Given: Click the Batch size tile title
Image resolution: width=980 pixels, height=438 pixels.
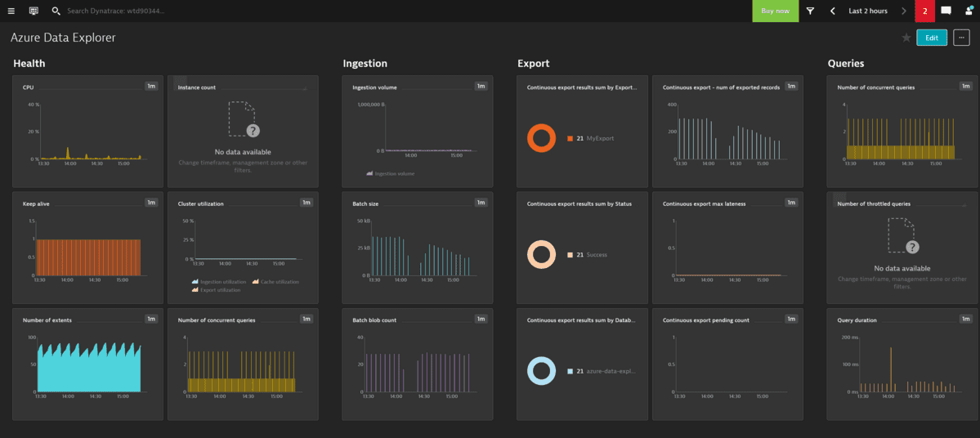Looking at the screenshot, I should point(365,203).
